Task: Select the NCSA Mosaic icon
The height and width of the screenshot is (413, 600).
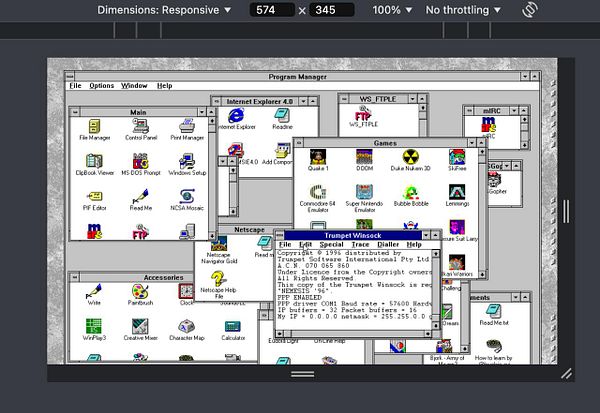Action: [x=187, y=199]
